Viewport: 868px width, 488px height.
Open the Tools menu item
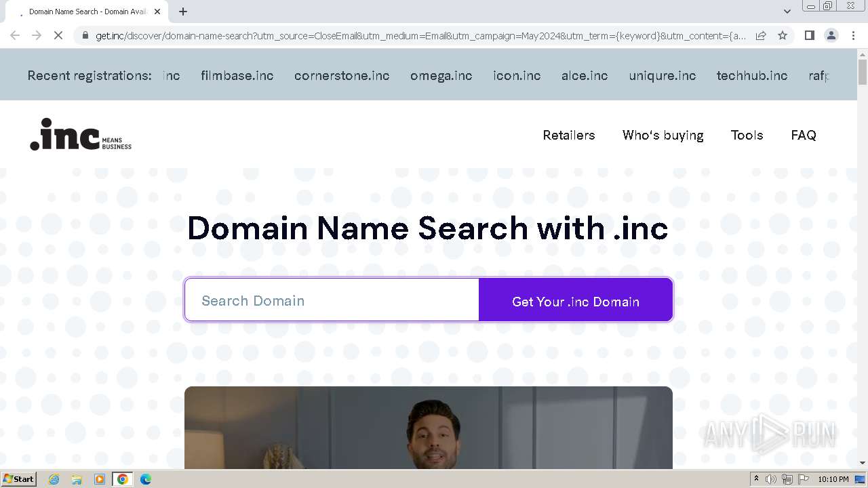pos(747,135)
